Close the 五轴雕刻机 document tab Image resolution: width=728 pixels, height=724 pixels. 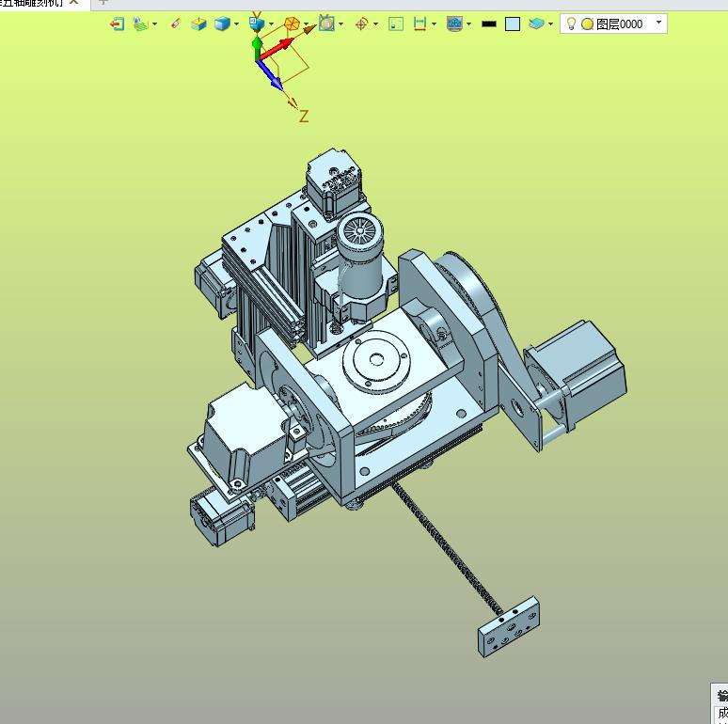point(73,2)
